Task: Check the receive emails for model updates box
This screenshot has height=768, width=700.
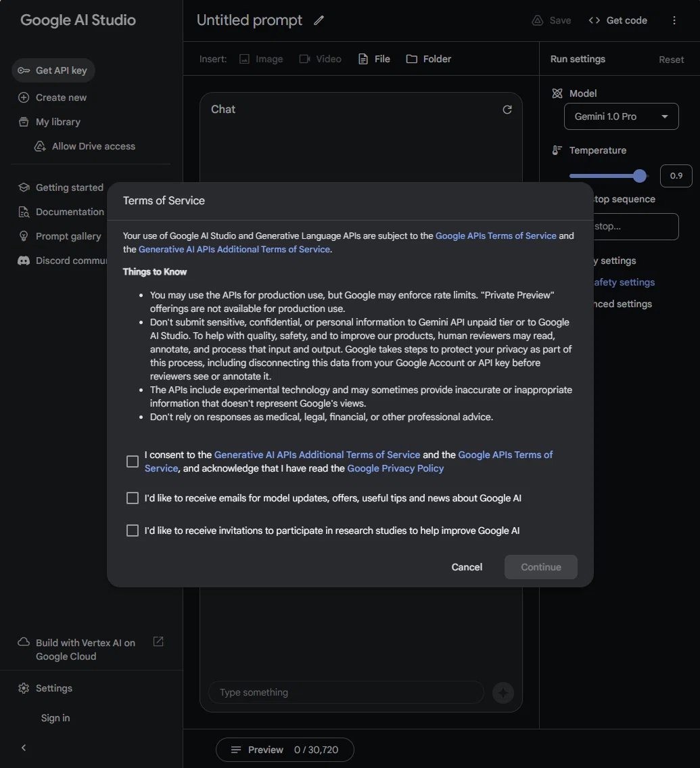Action: tap(132, 498)
